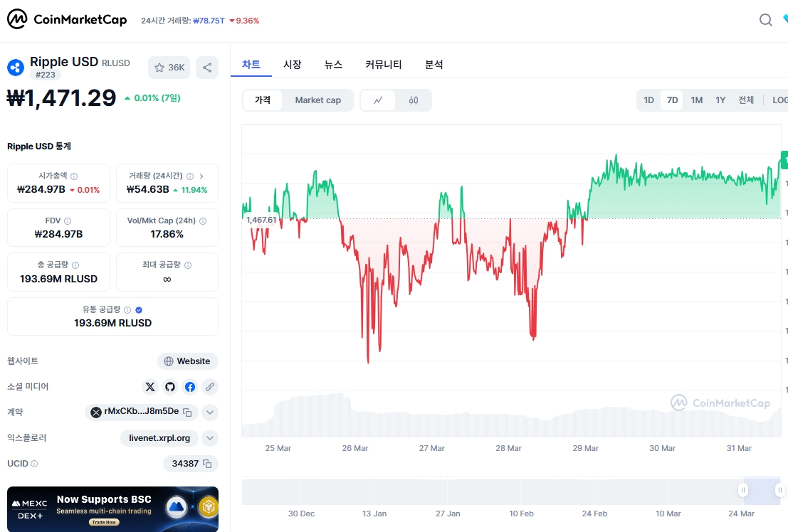The width and height of the screenshot is (788, 532).
Task: Open the share icon button
Action: pyautogui.click(x=207, y=68)
